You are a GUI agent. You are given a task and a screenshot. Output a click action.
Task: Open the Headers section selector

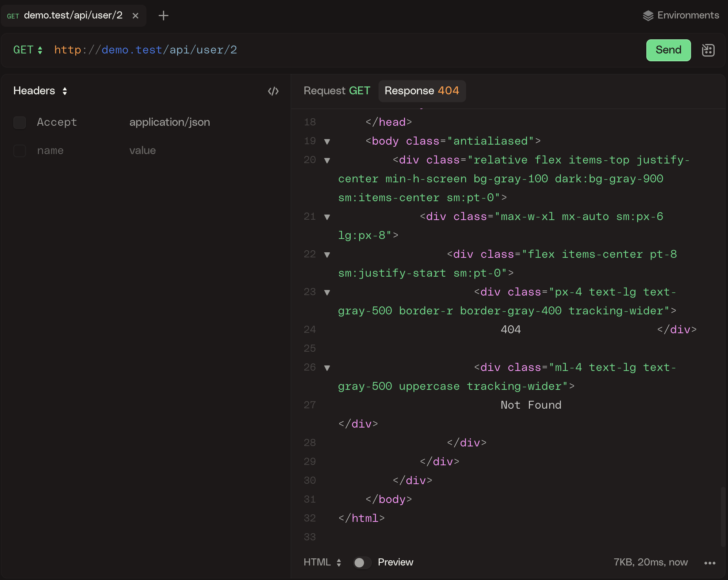click(40, 91)
